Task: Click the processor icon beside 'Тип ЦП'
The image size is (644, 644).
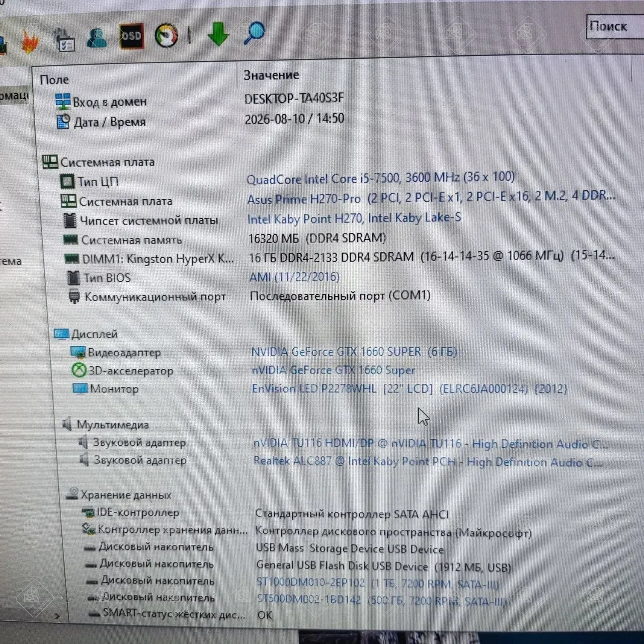Action: pos(67,181)
